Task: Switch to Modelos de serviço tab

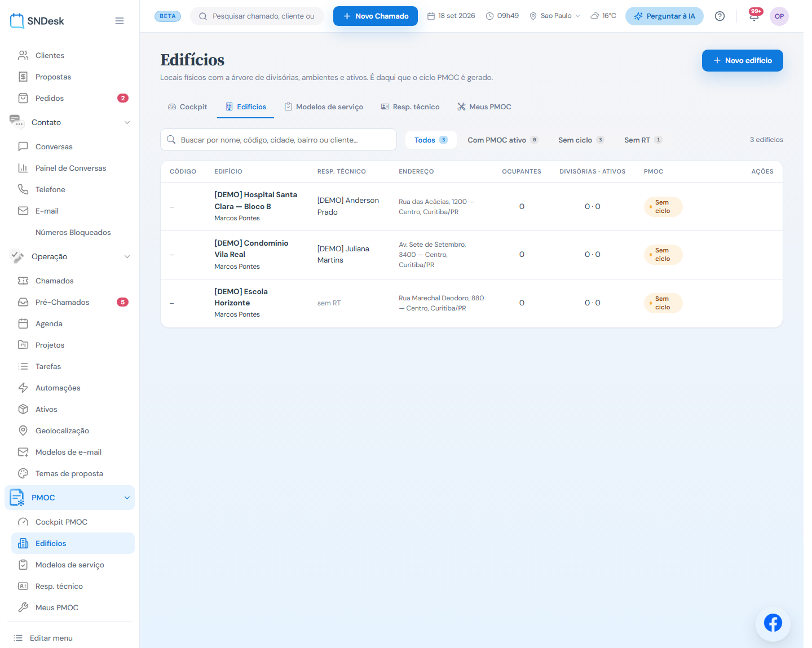Action: click(324, 106)
